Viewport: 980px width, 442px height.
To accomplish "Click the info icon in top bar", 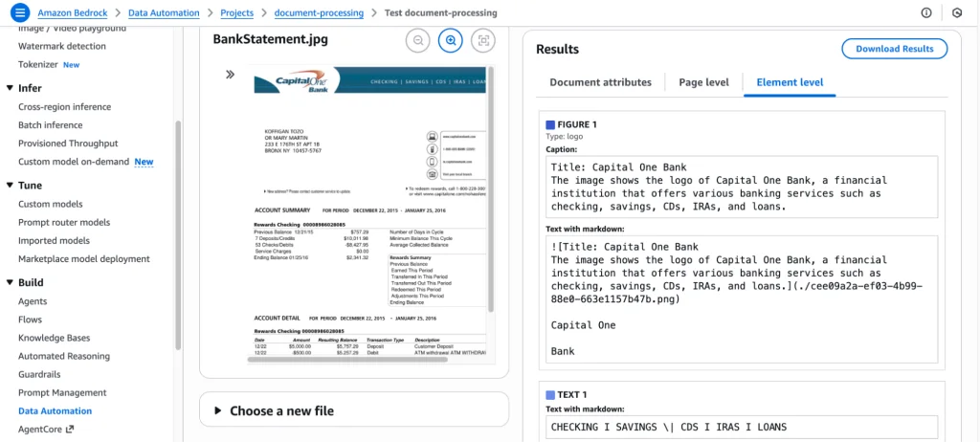I will click(926, 12).
